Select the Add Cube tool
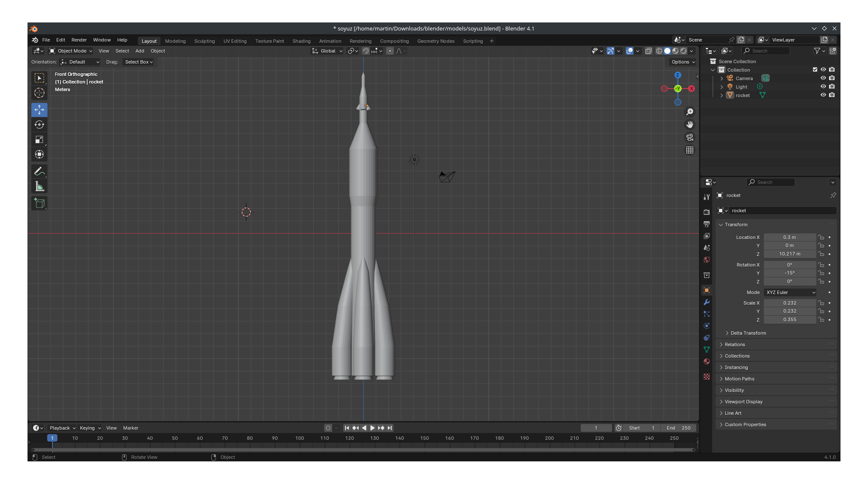Viewport: 868px width, 494px height. 39,203
